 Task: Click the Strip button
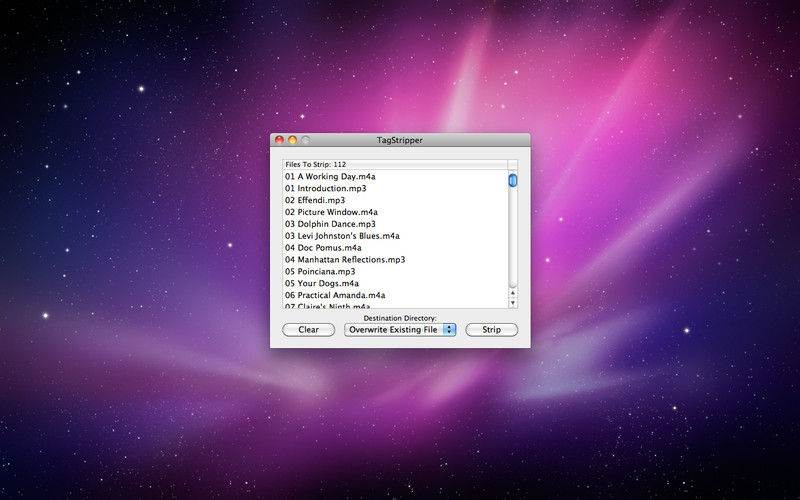tap(491, 330)
